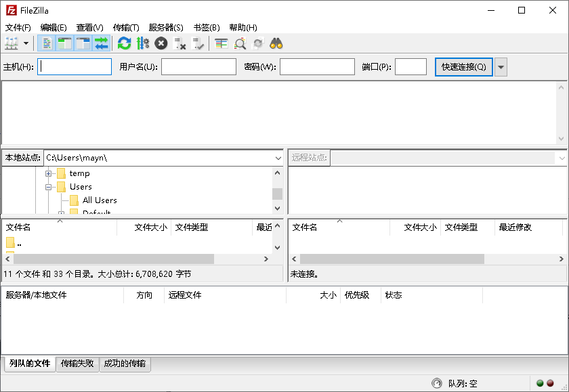The image size is (569, 392).
Task: Open the Site Manager icon
Action: (x=12, y=43)
